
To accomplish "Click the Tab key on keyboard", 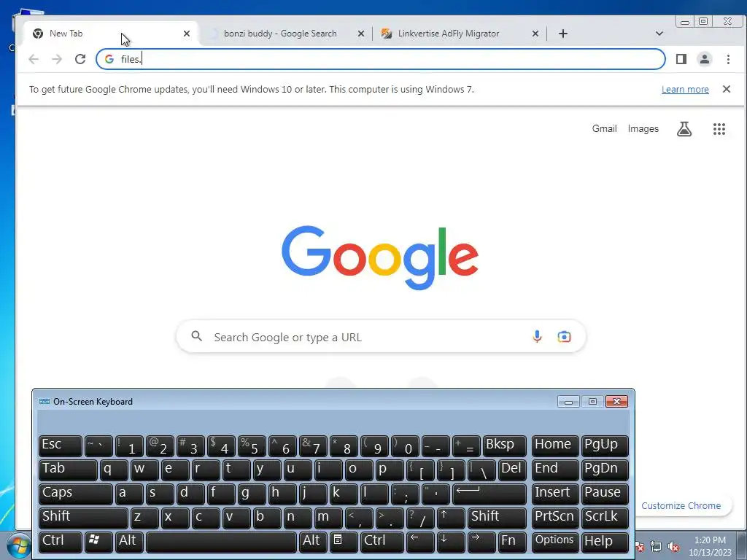I will click(x=68, y=470).
